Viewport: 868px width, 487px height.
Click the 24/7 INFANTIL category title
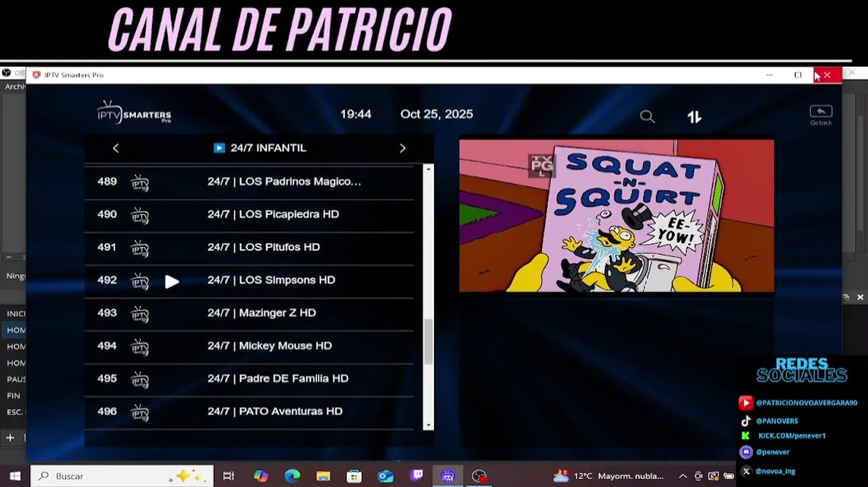click(x=268, y=148)
